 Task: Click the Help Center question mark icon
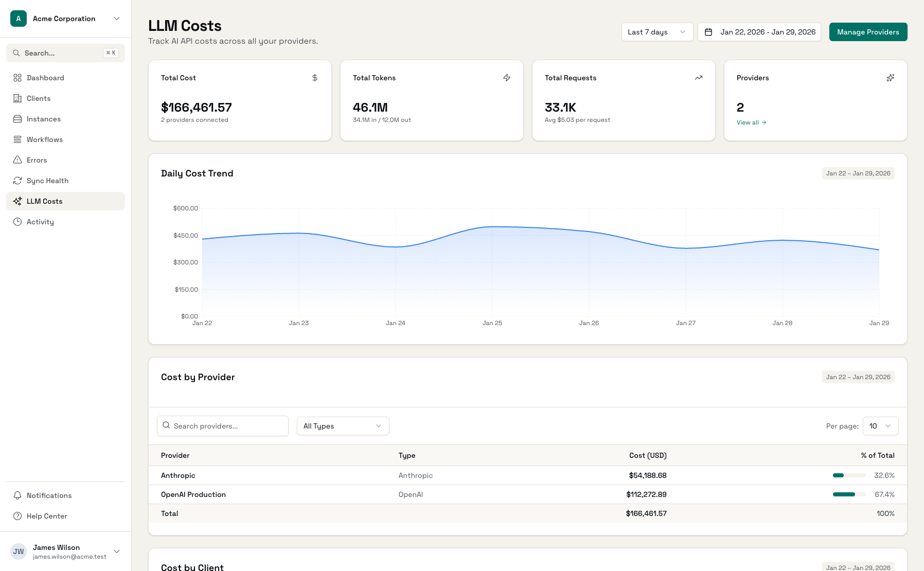pyautogui.click(x=17, y=516)
